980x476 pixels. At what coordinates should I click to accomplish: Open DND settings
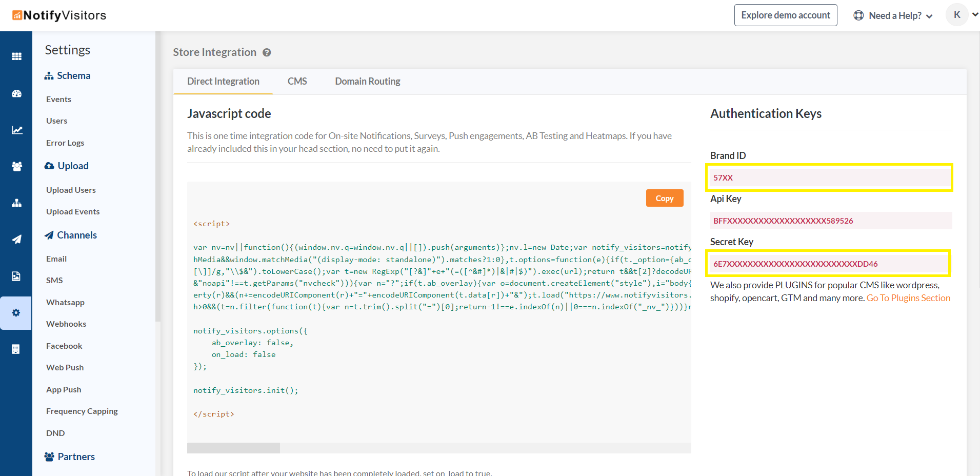(x=55, y=433)
